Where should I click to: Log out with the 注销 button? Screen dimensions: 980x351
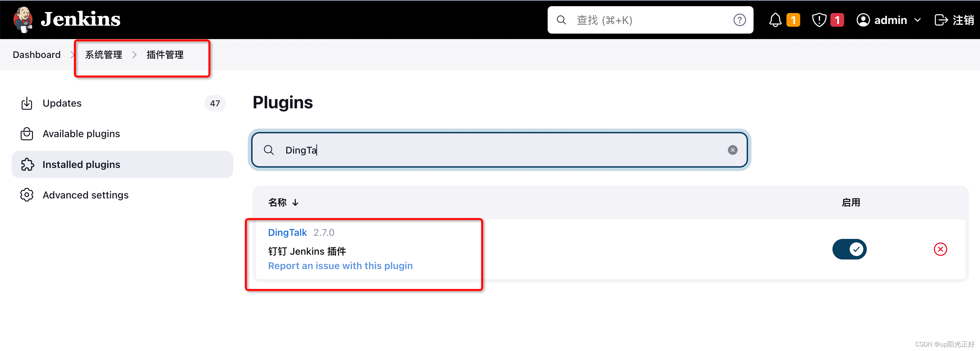954,20
